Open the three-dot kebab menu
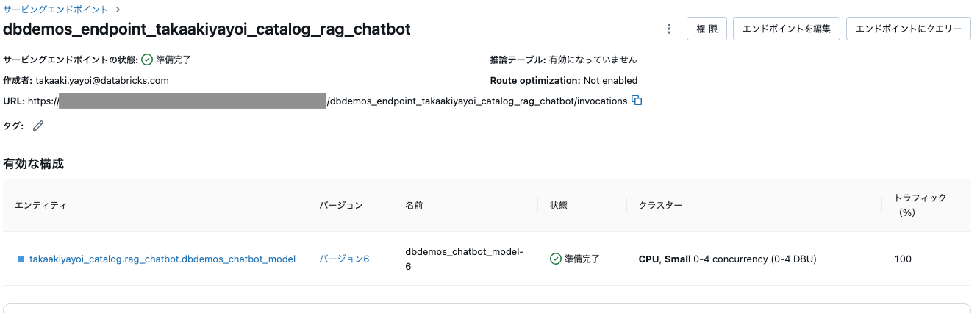 [668, 29]
